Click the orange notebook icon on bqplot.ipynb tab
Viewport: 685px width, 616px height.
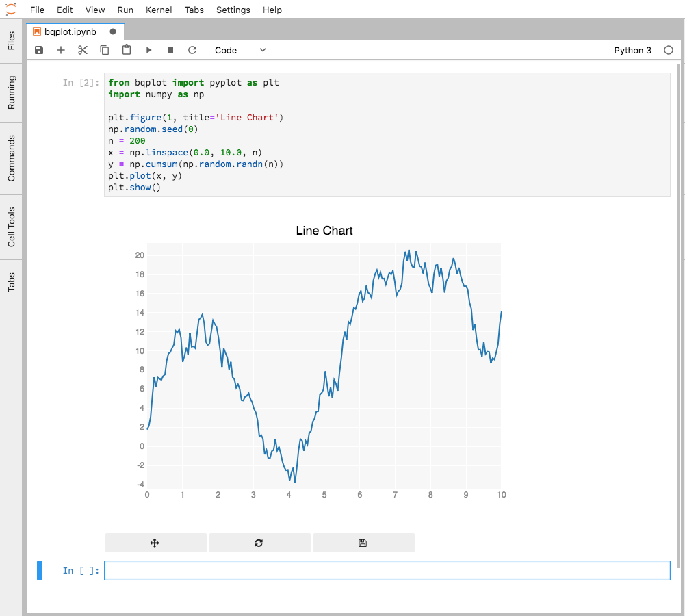[x=37, y=31]
